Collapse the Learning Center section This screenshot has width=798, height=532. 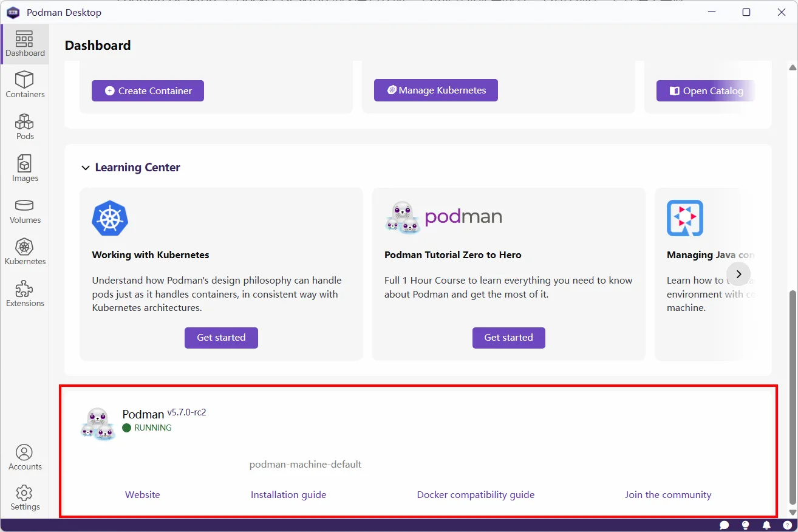85,168
